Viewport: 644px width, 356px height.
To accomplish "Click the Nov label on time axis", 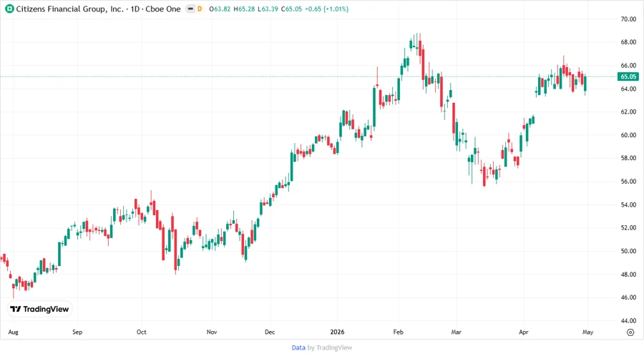I will click(212, 332).
